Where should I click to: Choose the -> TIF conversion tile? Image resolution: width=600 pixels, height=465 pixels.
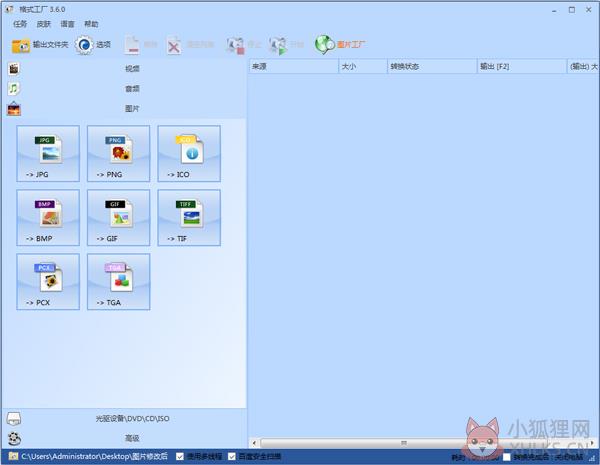click(x=189, y=217)
